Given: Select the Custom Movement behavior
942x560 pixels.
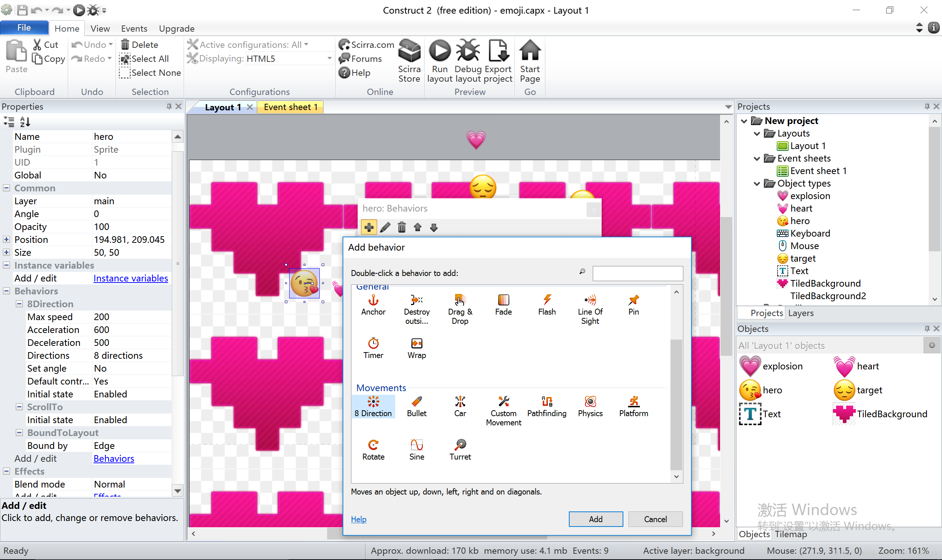Looking at the screenshot, I should coord(503,411).
